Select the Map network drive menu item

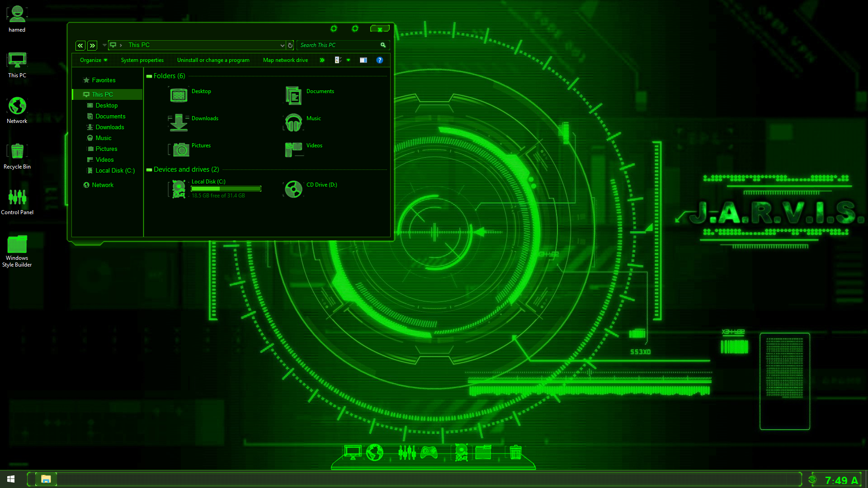286,60
